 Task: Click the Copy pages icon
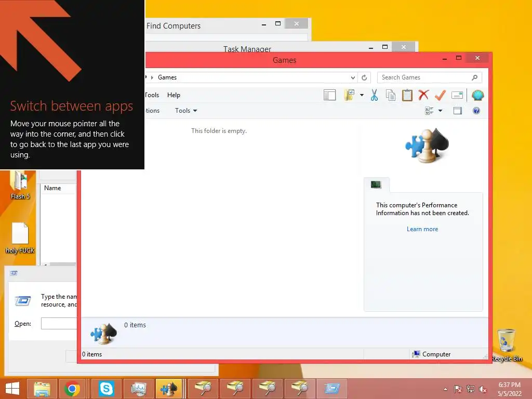click(x=391, y=96)
